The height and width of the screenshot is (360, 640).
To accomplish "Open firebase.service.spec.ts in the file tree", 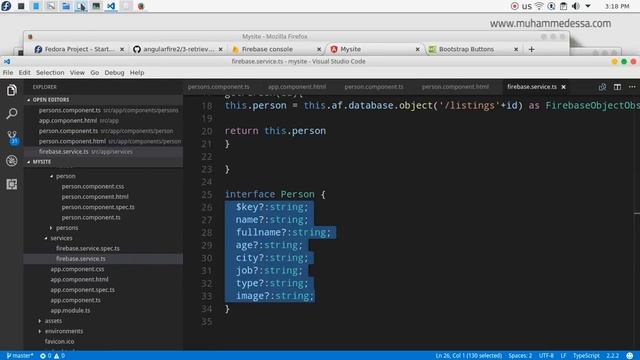I will pyautogui.click(x=88, y=248).
